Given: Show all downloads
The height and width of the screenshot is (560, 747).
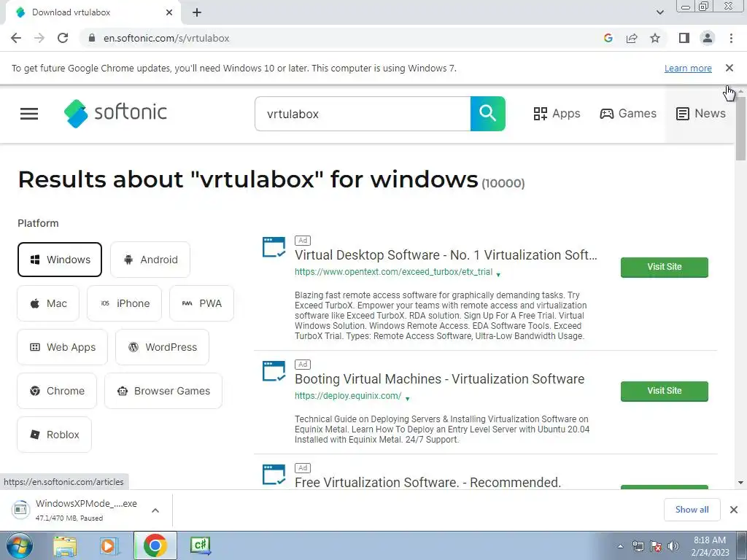Looking at the screenshot, I should pyautogui.click(x=692, y=510).
